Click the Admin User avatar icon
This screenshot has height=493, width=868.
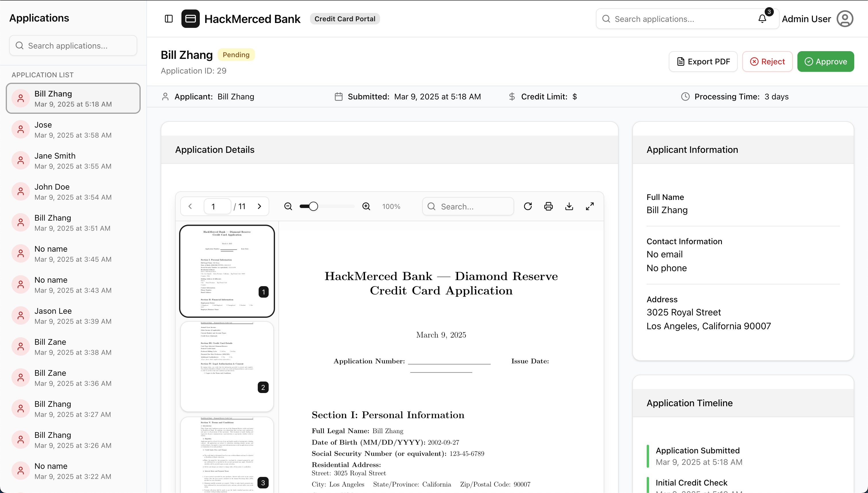845,19
